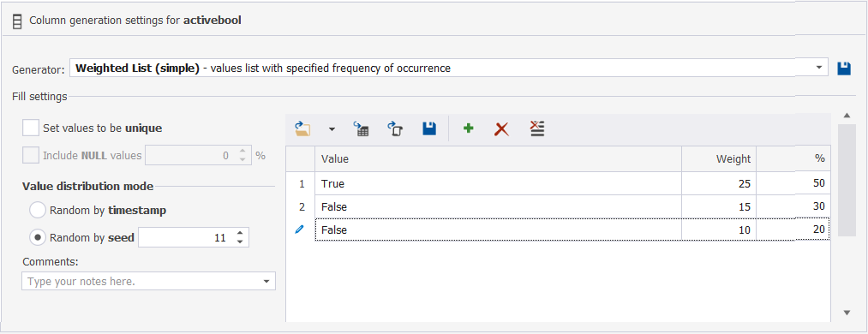The image size is (868, 334).
Task: Click the weight cell showing 15
Action: pyautogui.click(x=719, y=206)
